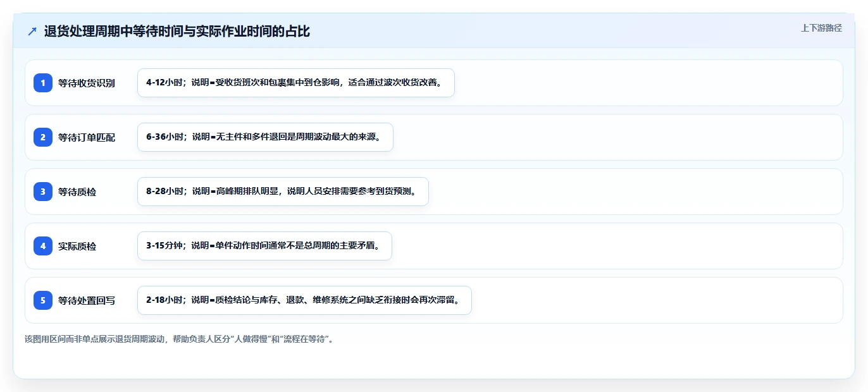Click the 等待质检 label
Viewport: 868px width, 392px height.
click(77, 192)
